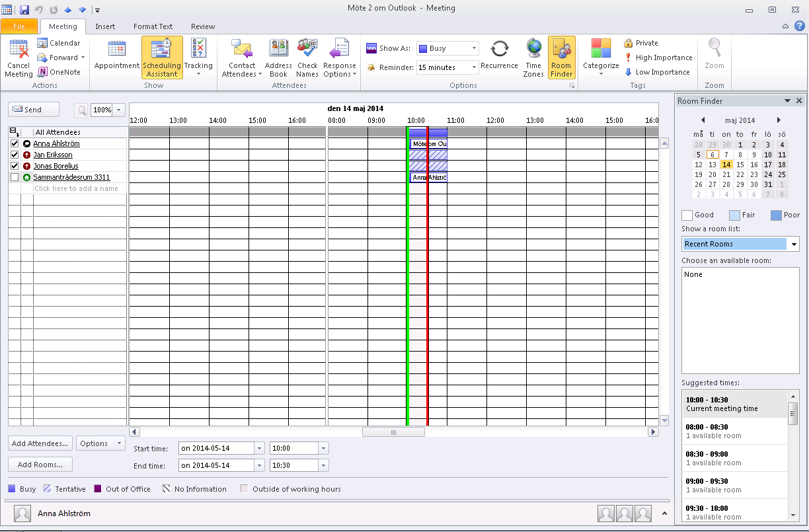The image size is (809, 532).
Task: Select the Scheduling Assistant view
Action: click(x=162, y=58)
